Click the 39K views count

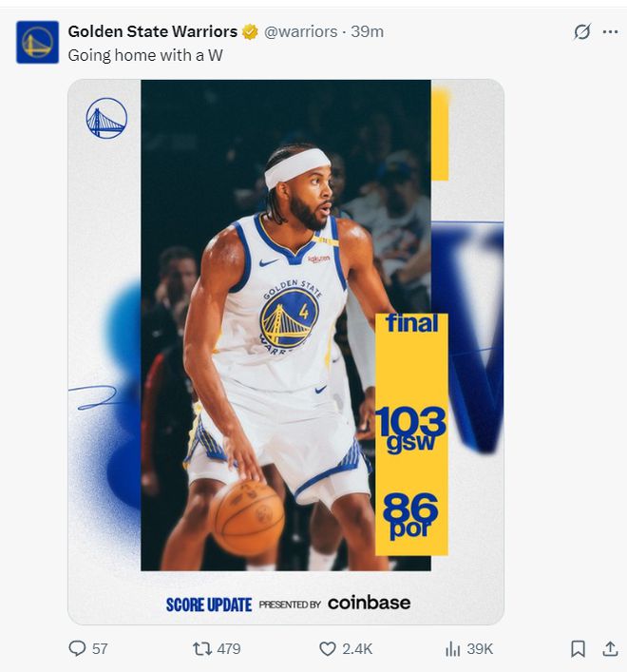(480, 648)
